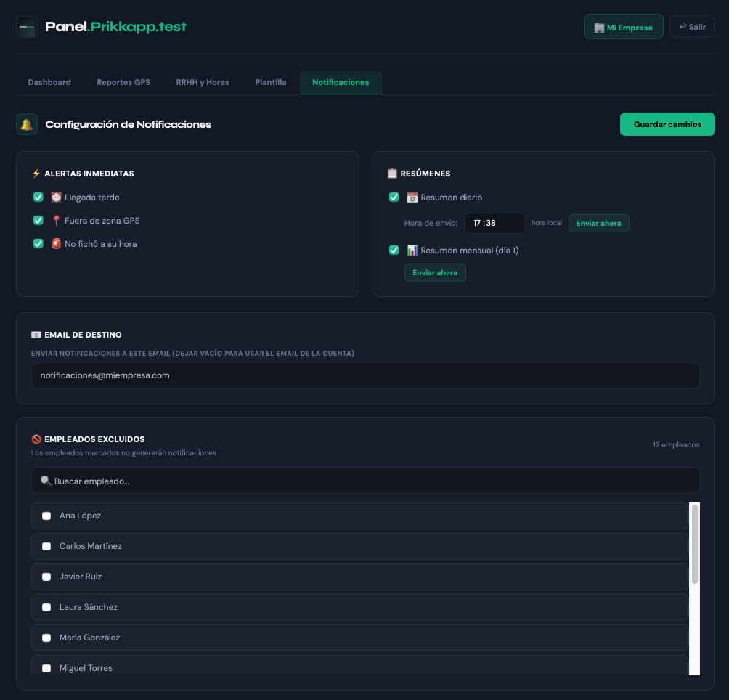The height and width of the screenshot is (700, 729).
Task: Disable the Llegada tarde alert checkbox
Action: [38, 198]
